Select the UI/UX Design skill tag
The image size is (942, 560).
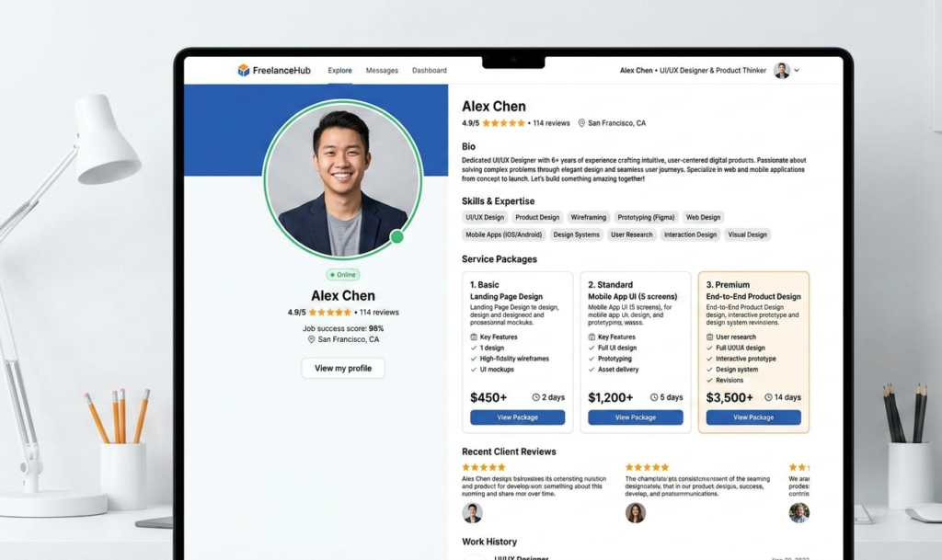[x=485, y=218]
